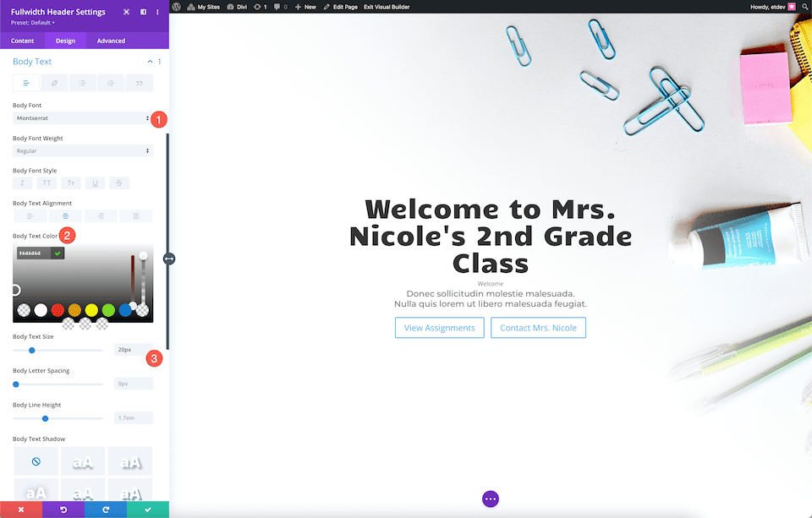The width and height of the screenshot is (812, 518).
Task: Pick the blue color swatch
Action: tap(125, 310)
